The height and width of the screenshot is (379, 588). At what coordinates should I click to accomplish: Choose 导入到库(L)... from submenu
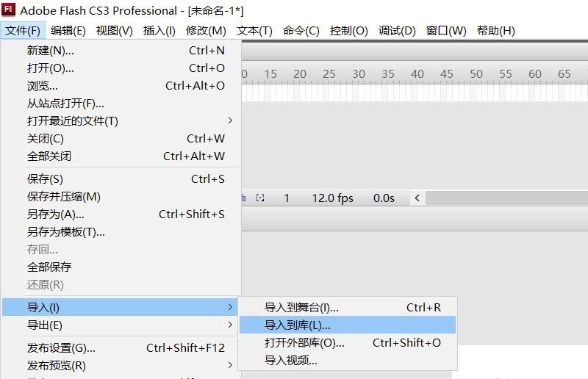pyautogui.click(x=348, y=325)
